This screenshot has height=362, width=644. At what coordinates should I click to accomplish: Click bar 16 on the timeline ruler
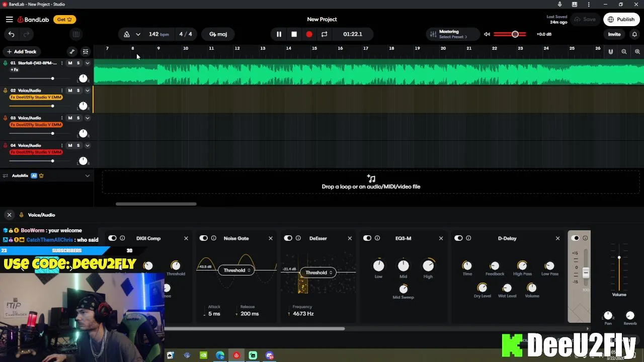pyautogui.click(x=340, y=48)
